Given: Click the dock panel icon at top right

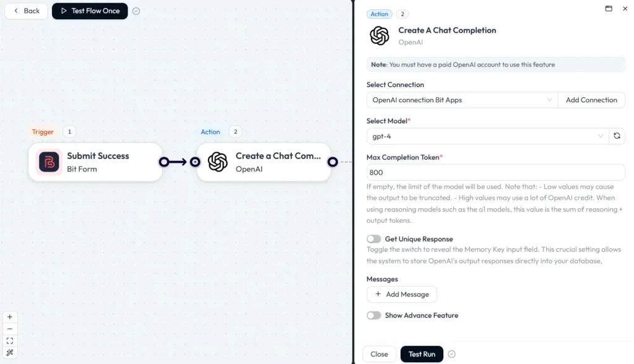Looking at the screenshot, I should (x=609, y=9).
